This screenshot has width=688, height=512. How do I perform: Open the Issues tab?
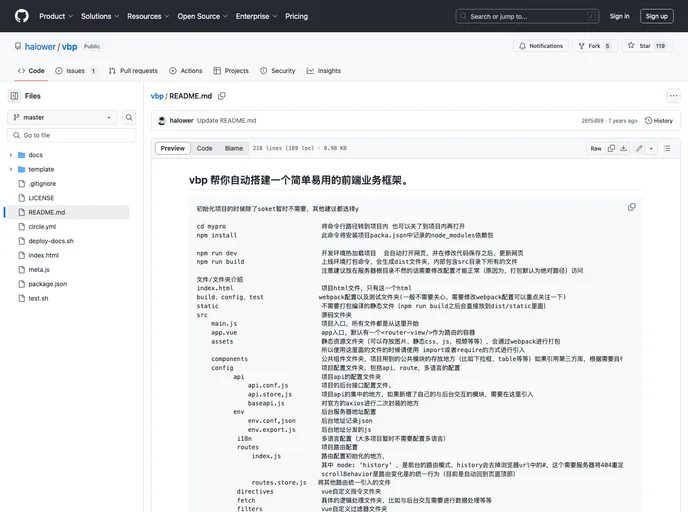pos(75,71)
